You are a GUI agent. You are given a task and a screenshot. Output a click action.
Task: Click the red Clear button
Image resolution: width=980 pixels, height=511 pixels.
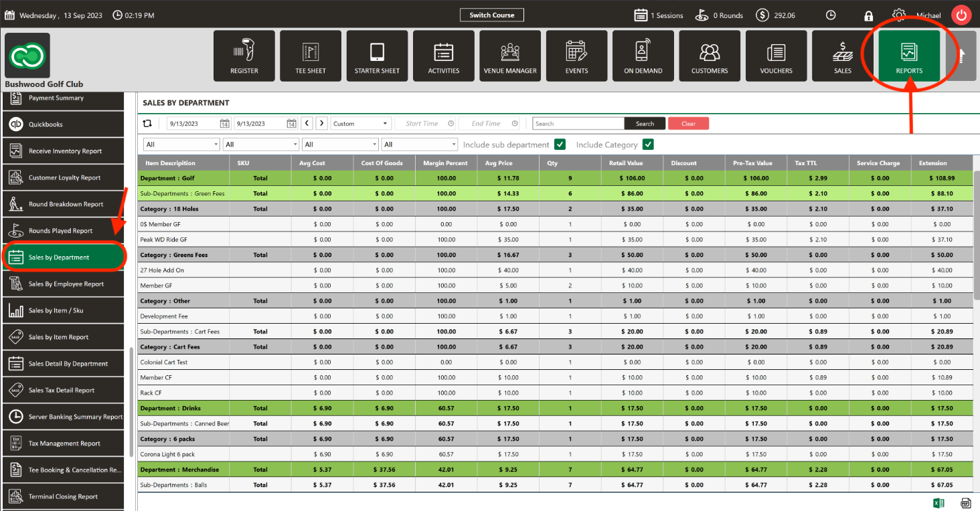688,124
